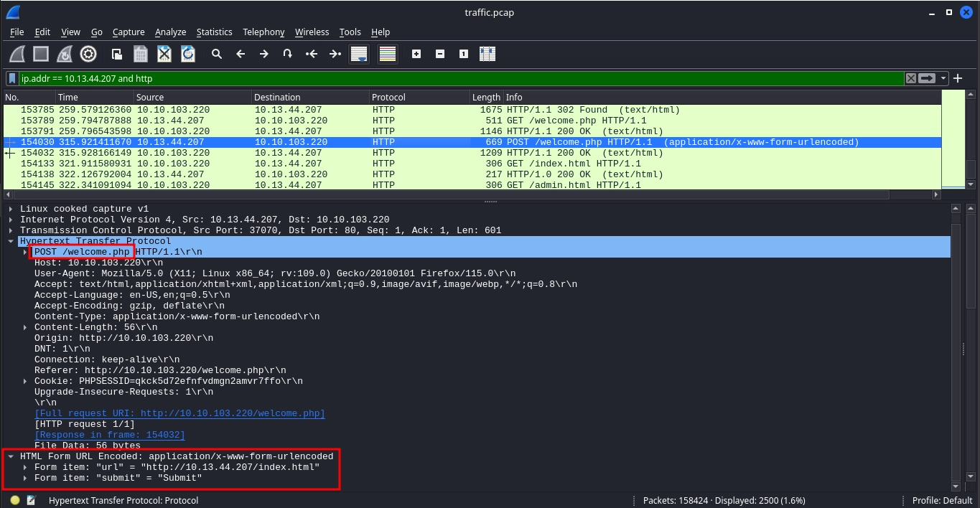Apply the display filter with arrow button
This screenshot has height=508, width=980.
pyautogui.click(x=928, y=78)
